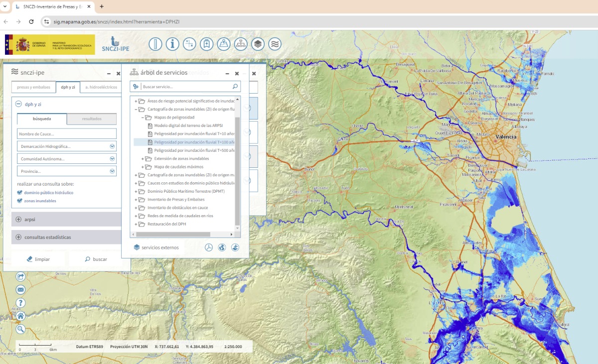
Task: Open the layers stack icon in toolbar
Action: pos(258,44)
